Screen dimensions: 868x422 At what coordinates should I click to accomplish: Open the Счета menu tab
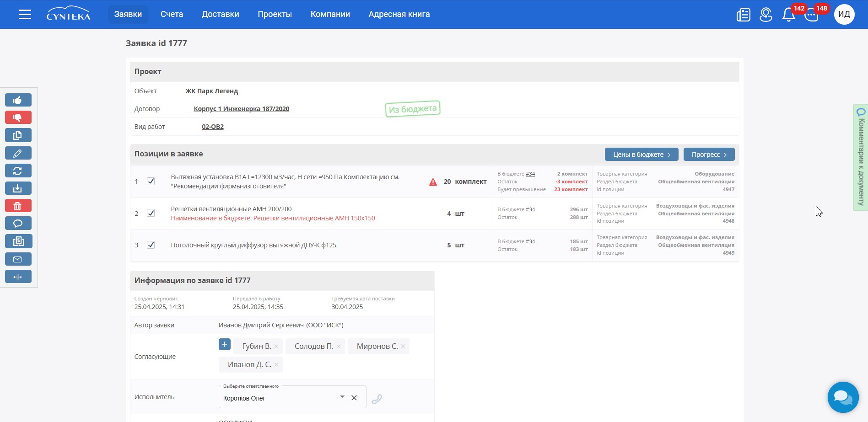tap(172, 14)
